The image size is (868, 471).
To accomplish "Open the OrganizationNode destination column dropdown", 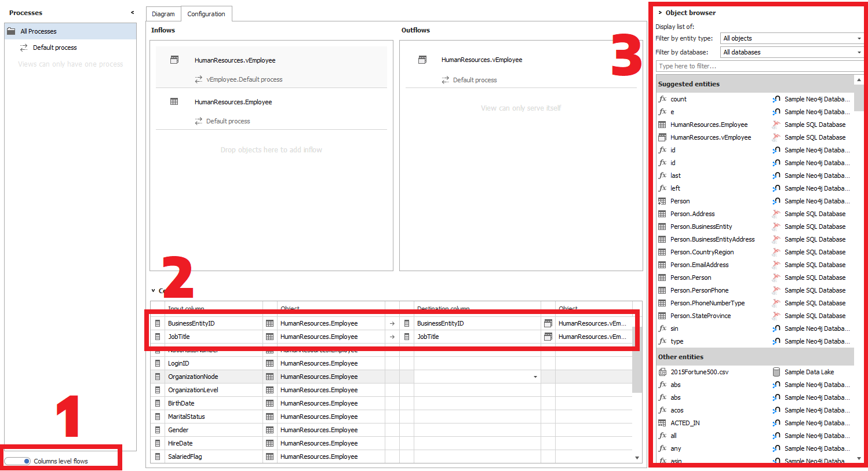I will (x=535, y=377).
